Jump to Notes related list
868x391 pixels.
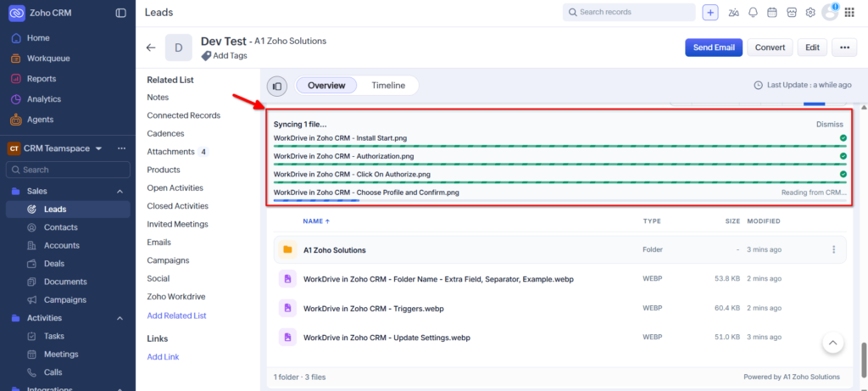click(158, 97)
